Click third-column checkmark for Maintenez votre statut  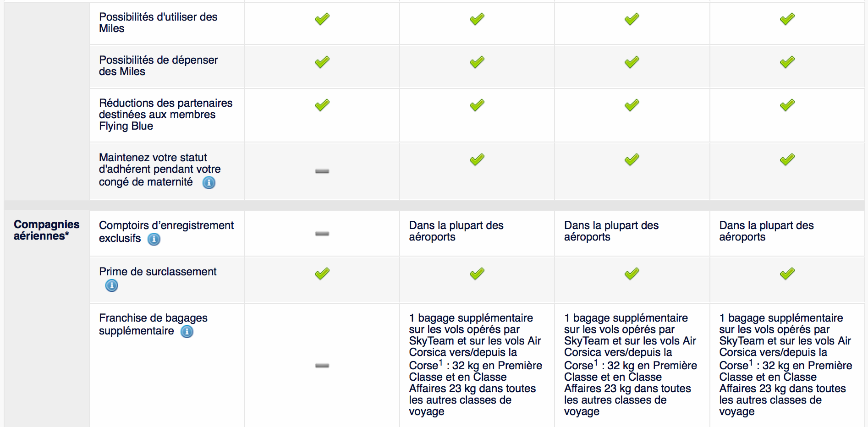[x=632, y=160]
